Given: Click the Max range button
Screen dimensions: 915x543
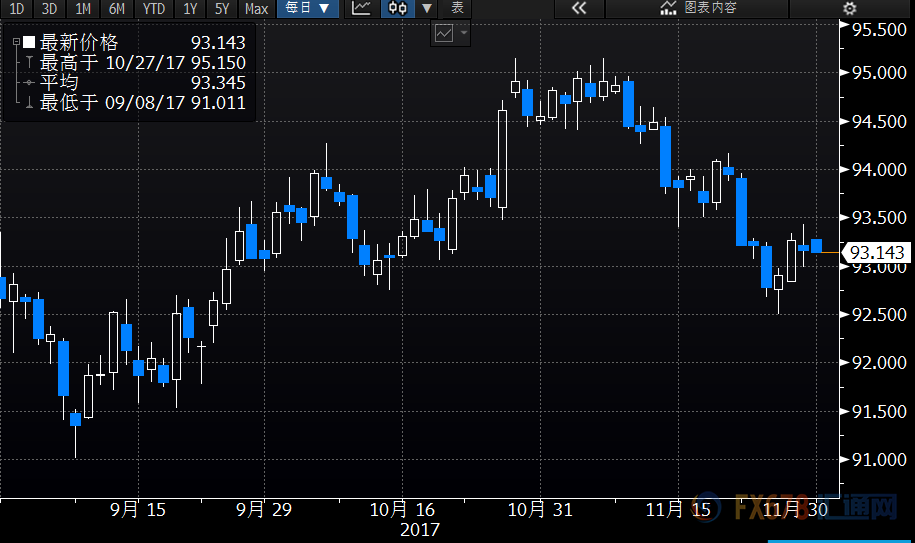Looking at the screenshot, I should point(256,9).
